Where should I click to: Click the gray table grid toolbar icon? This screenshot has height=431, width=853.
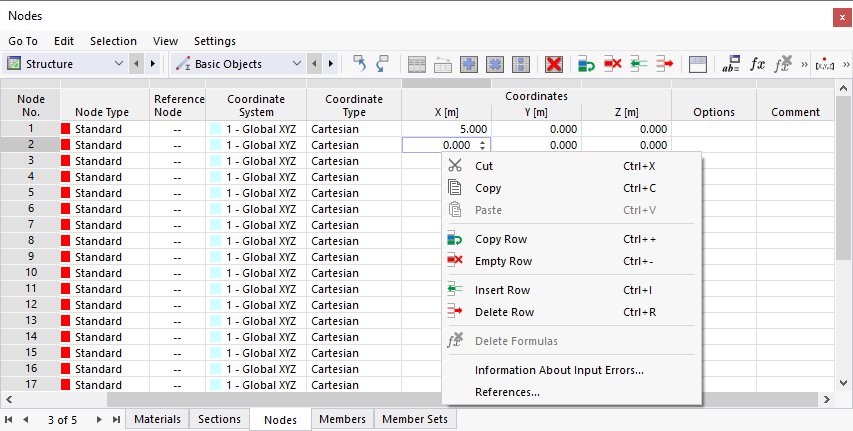(x=417, y=64)
